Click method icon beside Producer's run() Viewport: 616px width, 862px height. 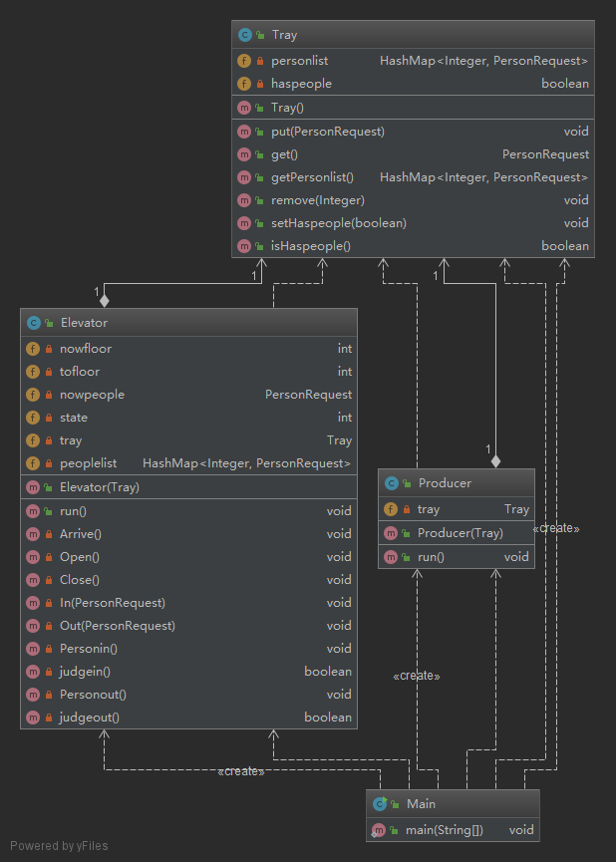point(391,557)
